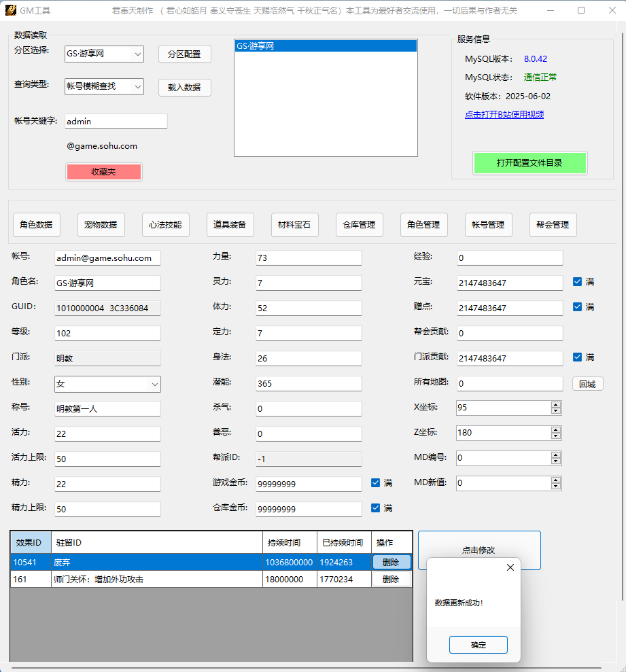Click the 帐号关键字 input field
The width and height of the screenshot is (626, 672).
click(x=116, y=122)
